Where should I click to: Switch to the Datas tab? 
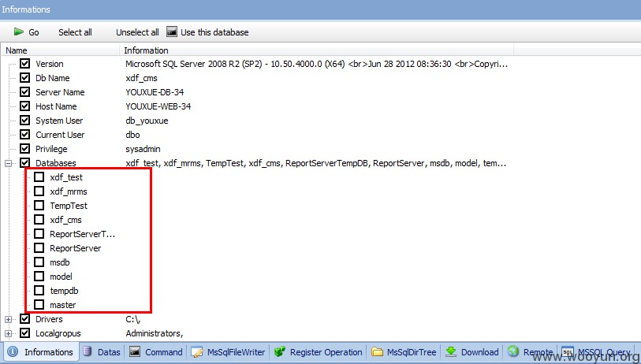click(x=102, y=351)
